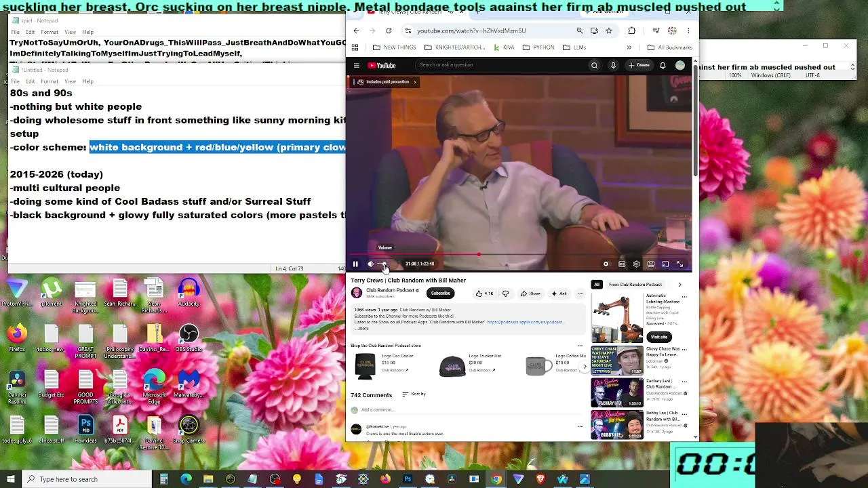The height and width of the screenshot is (488, 868).
Task: Select the Malwarebytes desktop icon
Action: 189,384
